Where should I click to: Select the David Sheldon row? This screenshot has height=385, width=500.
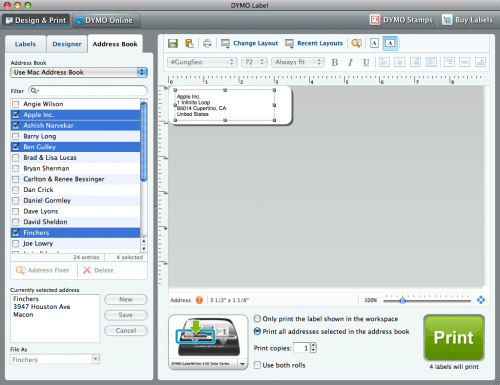coord(76,222)
